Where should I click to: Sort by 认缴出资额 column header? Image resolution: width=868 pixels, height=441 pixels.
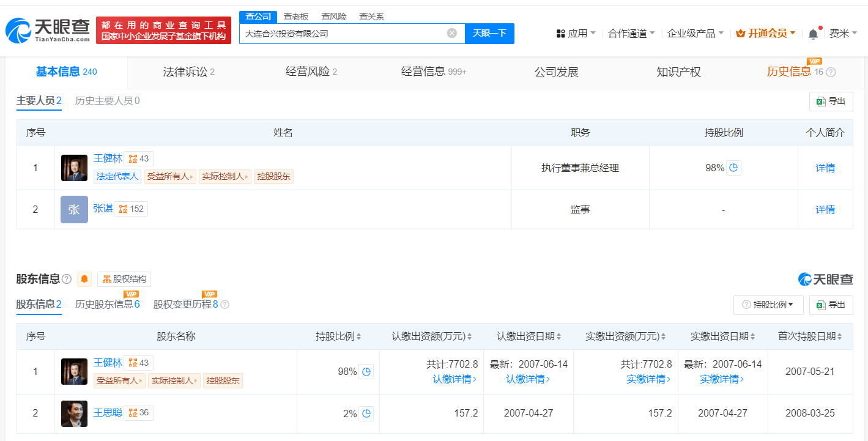click(432, 336)
